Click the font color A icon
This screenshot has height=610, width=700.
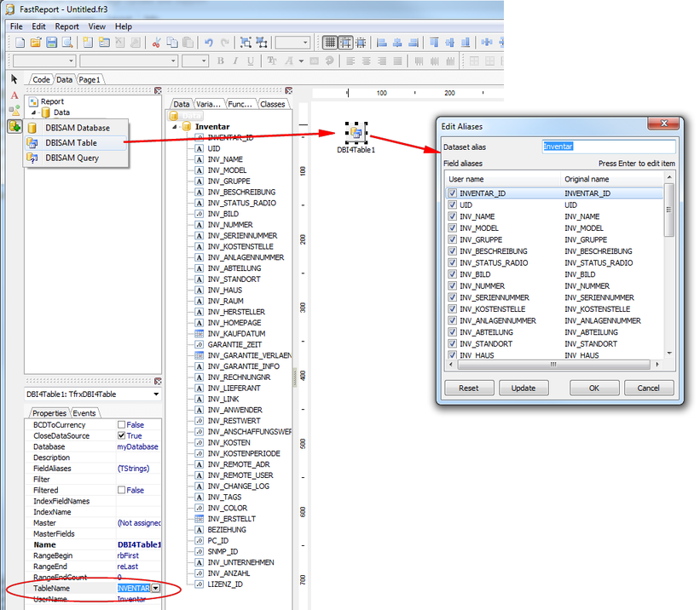290,60
